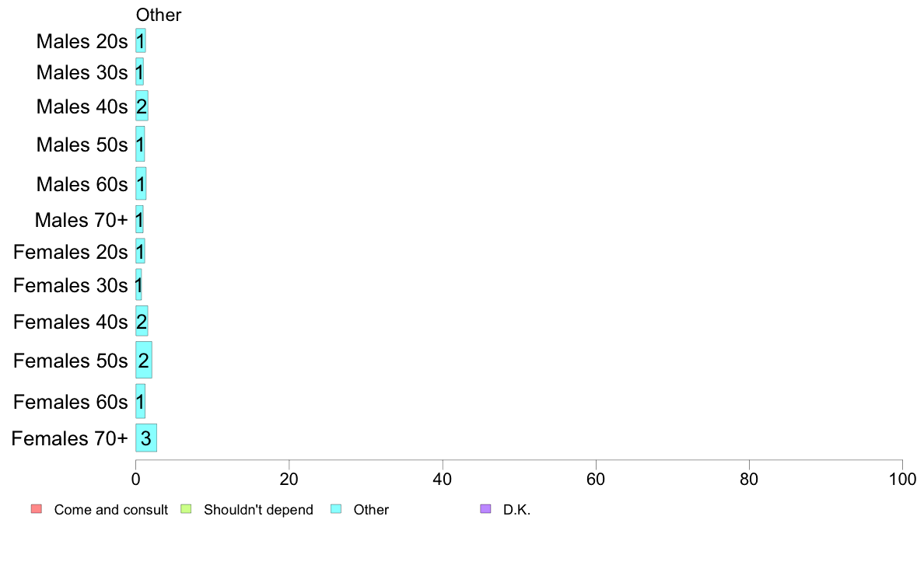Select the Males 40s bar labeled 2
The height and width of the screenshot is (572, 924).
point(142,106)
